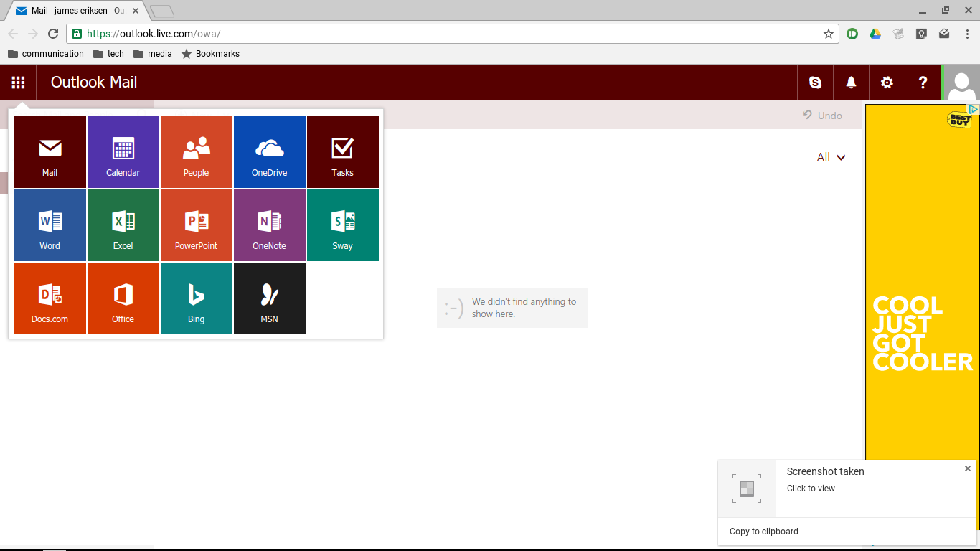Open a new browser tab

(162, 11)
